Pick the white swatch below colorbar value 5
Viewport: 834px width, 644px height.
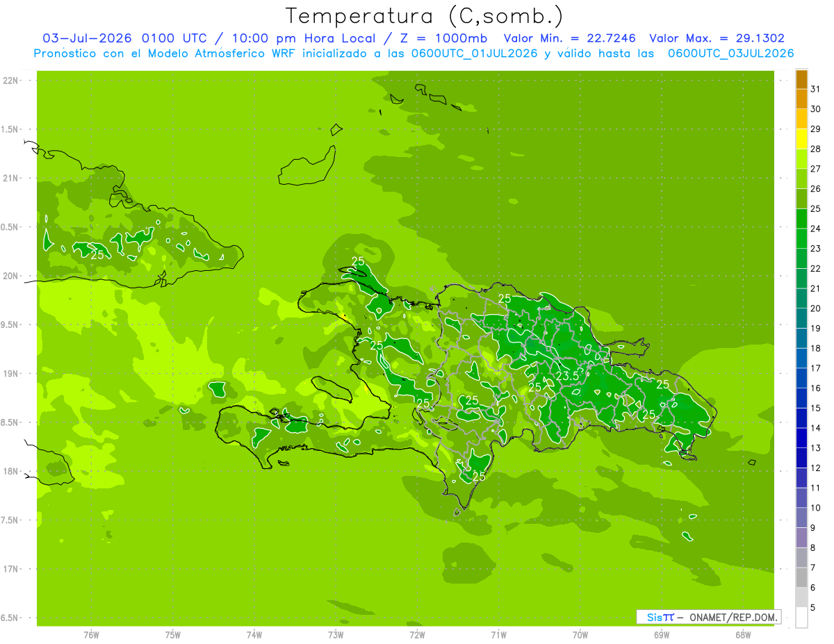point(801,618)
